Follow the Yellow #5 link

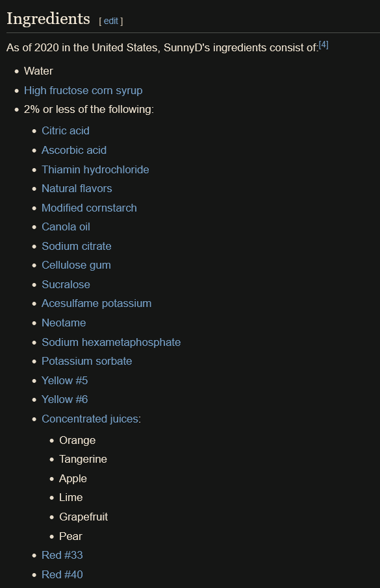tap(64, 380)
